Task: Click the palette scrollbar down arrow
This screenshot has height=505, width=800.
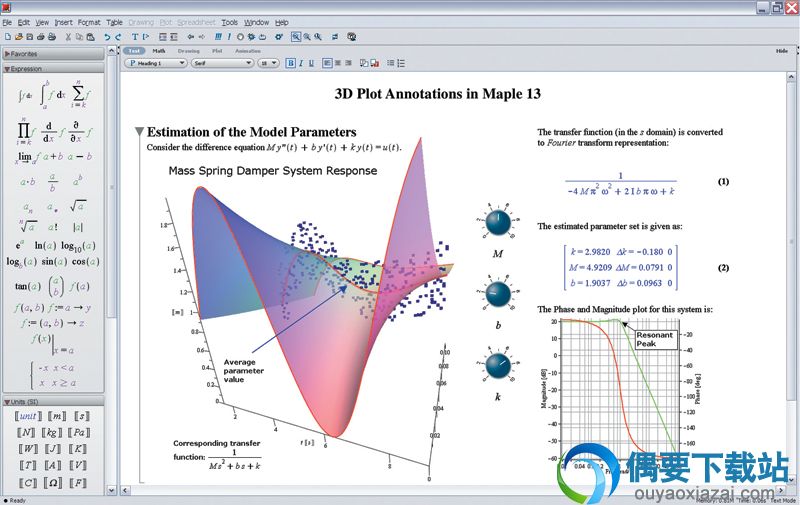Action: coord(112,490)
